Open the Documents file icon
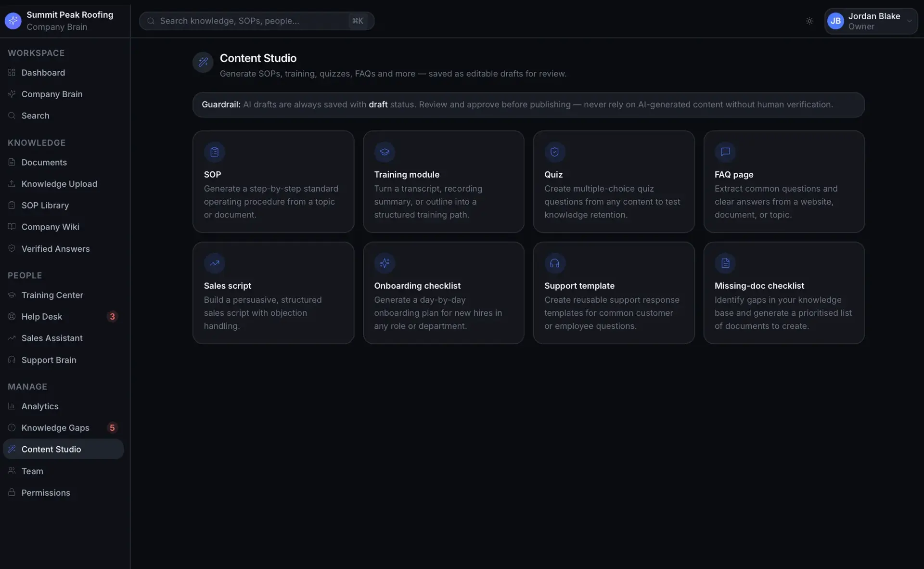 click(x=12, y=162)
